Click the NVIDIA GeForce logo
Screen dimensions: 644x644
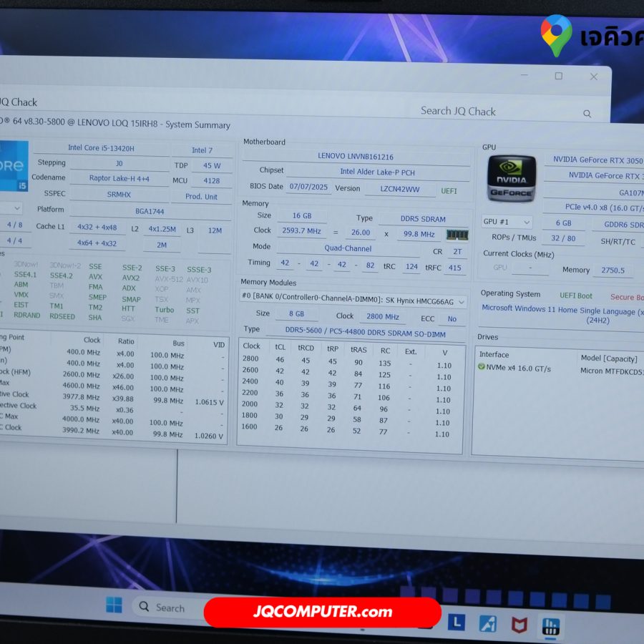tap(512, 179)
